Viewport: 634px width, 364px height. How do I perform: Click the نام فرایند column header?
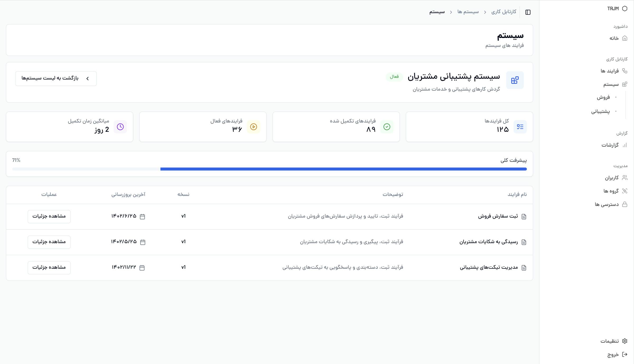(x=517, y=194)
